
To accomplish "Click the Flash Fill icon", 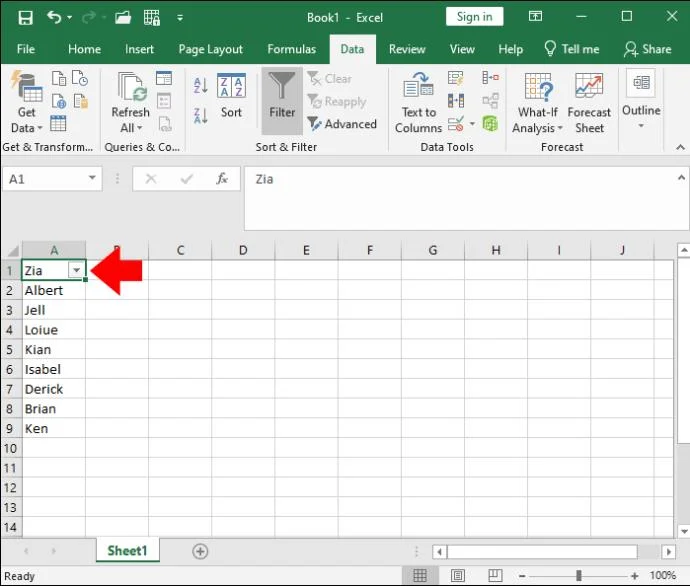I will click(x=455, y=78).
